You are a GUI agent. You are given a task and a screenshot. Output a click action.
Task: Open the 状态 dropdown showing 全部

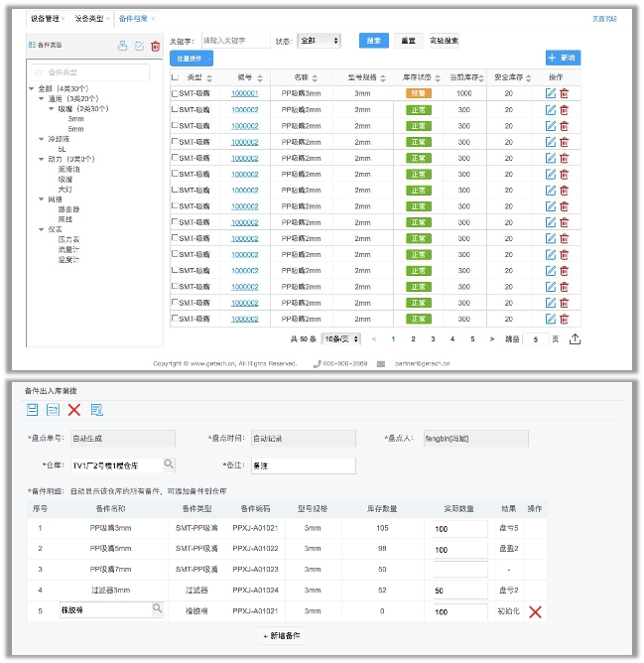(319, 41)
